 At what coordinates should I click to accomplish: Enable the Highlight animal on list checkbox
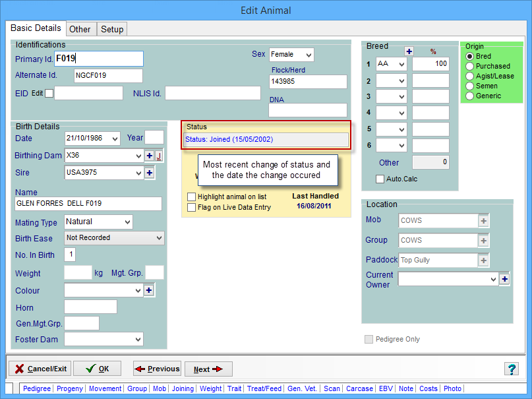pyautogui.click(x=192, y=197)
